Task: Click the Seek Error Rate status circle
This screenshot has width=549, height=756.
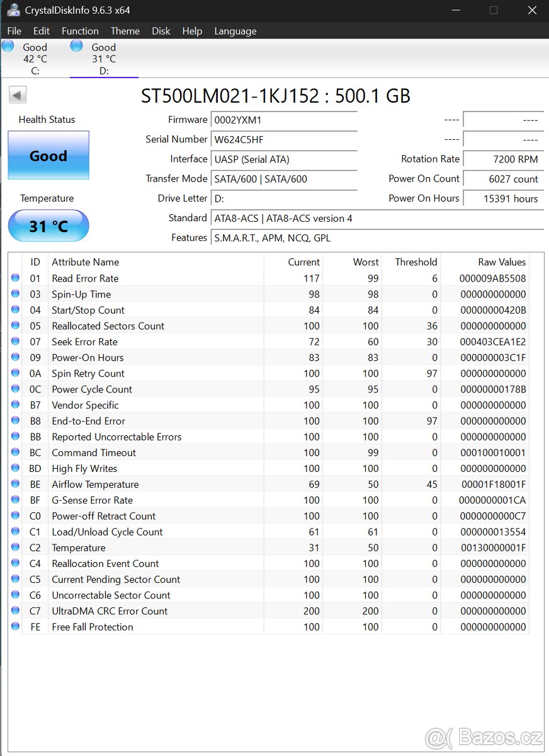Action: [15, 341]
